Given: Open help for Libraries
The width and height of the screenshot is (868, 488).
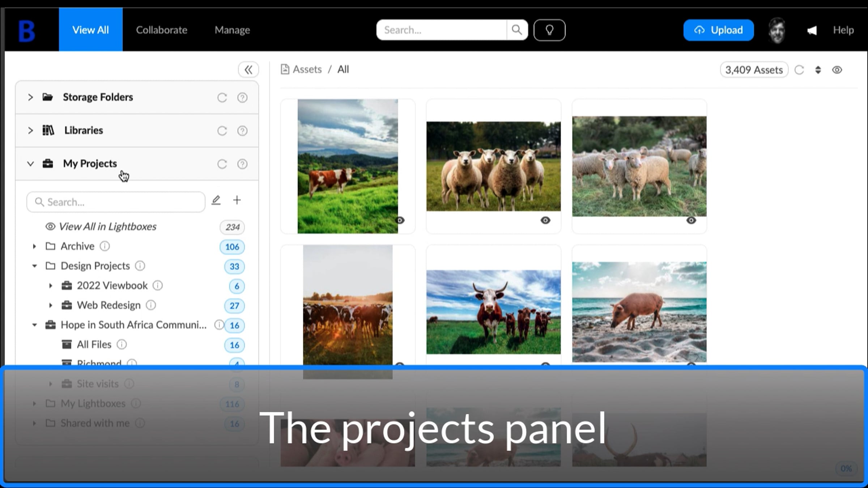Looking at the screenshot, I should click(x=242, y=131).
